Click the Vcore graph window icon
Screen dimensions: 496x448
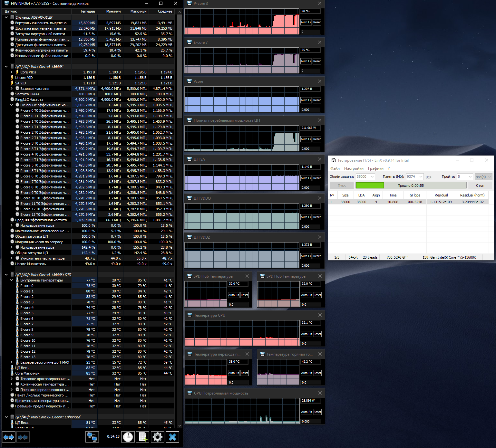(190, 81)
